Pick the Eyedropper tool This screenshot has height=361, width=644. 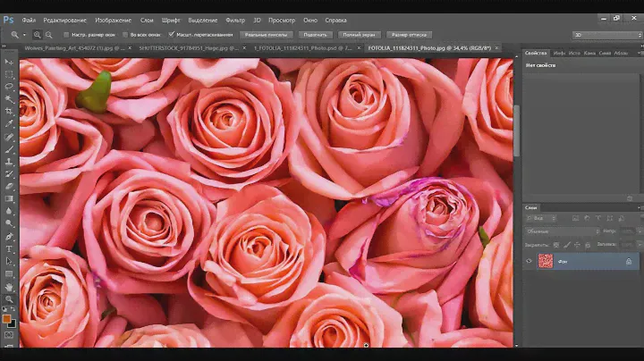click(9, 124)
